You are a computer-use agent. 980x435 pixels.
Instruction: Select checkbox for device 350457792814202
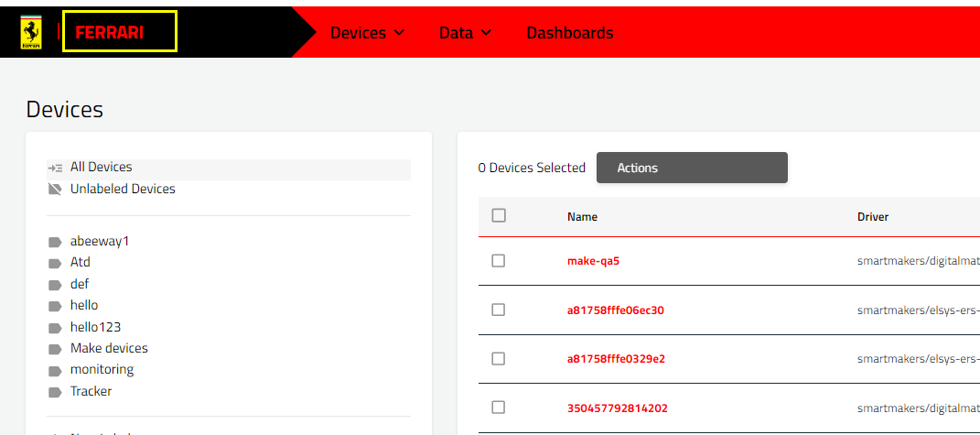499,408
